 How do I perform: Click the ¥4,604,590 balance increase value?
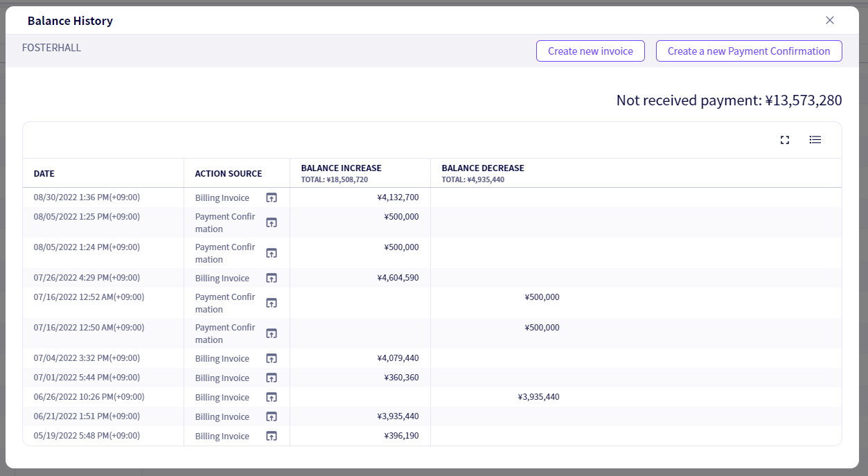click(x=398, y=278)
